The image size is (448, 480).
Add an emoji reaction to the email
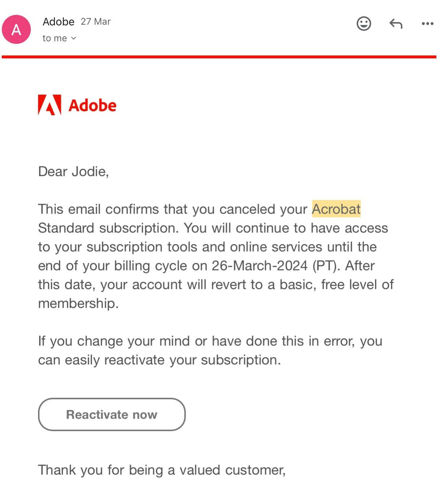364,24
